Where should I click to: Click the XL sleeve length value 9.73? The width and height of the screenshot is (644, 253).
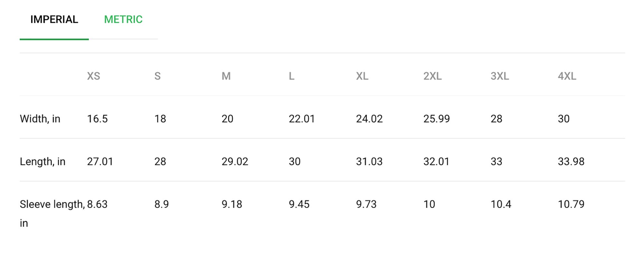tap(366, 204)
